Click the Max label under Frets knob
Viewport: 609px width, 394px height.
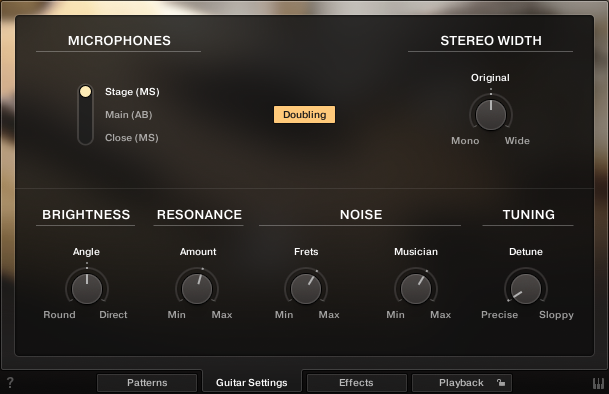pyautogui.click(x=329, y=315)
